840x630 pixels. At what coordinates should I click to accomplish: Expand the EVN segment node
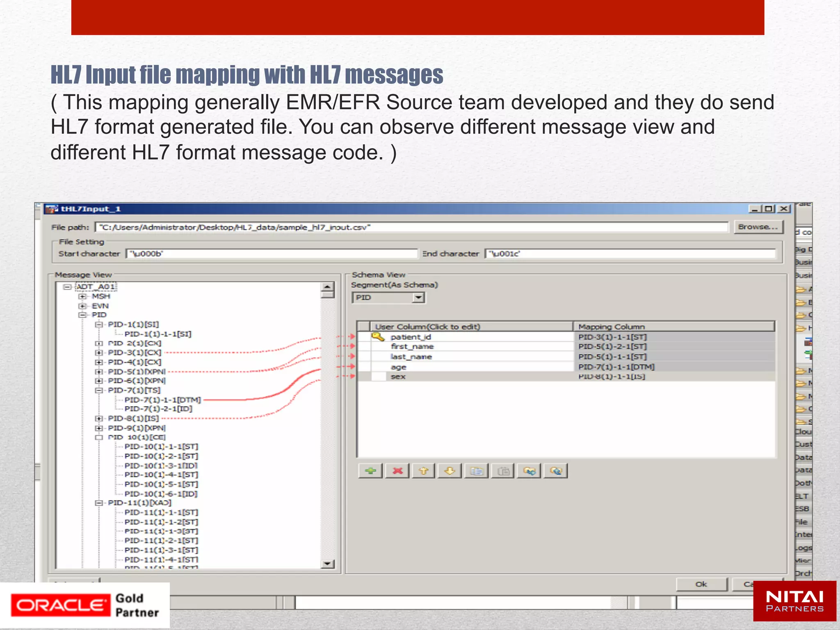pyautogui.click(x=82, y=306)
